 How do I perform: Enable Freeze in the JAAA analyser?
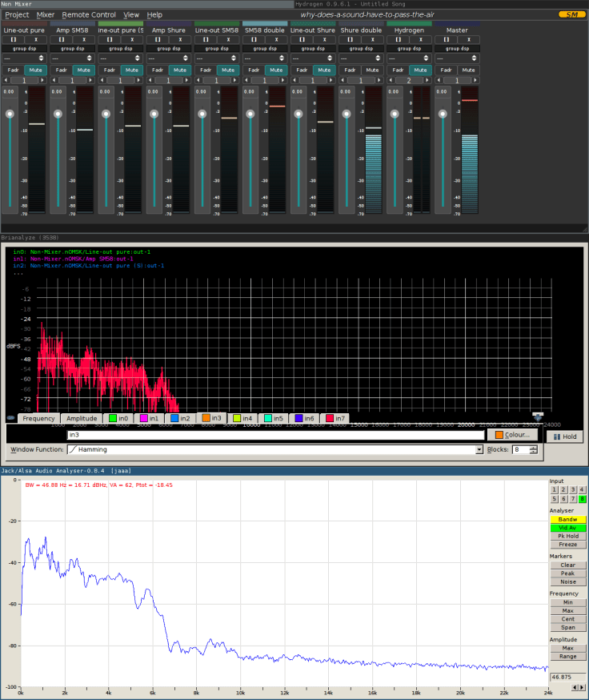point(567,544)
